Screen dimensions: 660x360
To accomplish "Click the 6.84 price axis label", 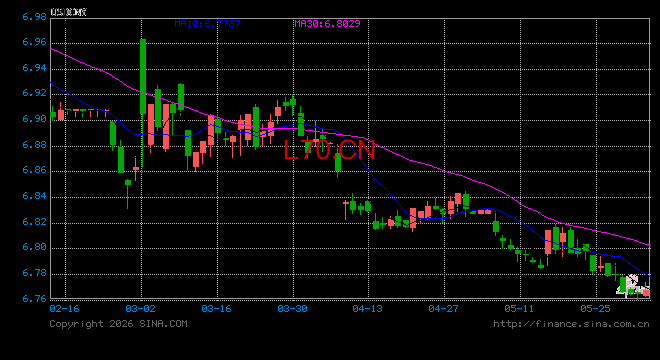I will tap(35, 196).
